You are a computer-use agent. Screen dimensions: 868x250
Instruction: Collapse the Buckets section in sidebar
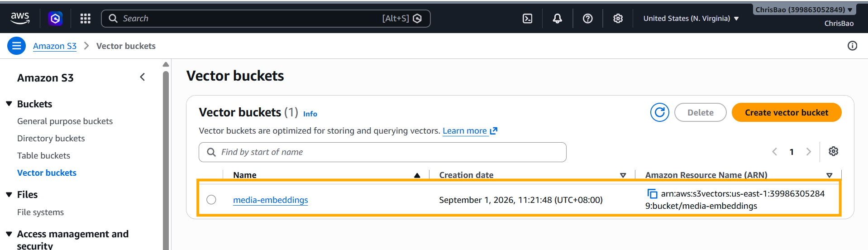point(9,104)
